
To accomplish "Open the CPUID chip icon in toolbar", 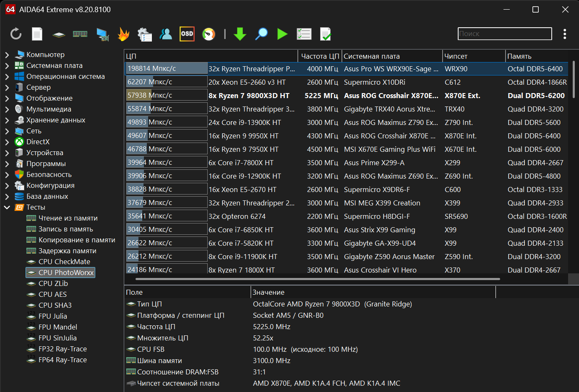I will coord(59,34).
